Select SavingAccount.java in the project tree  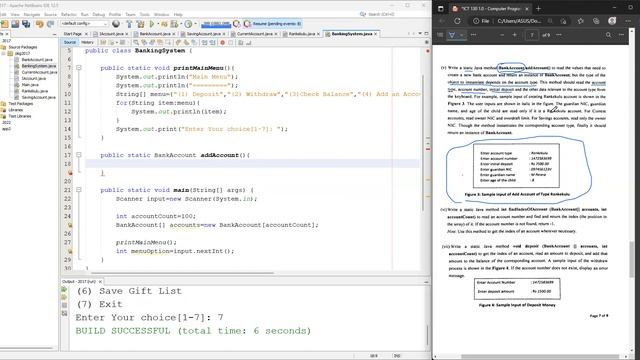38,98
